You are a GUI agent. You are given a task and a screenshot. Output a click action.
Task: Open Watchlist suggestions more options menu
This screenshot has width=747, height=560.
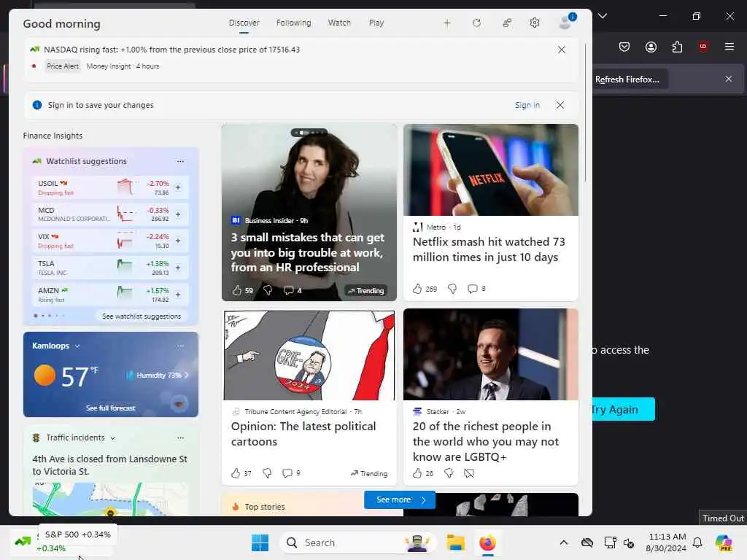click(x=181, y=161)
